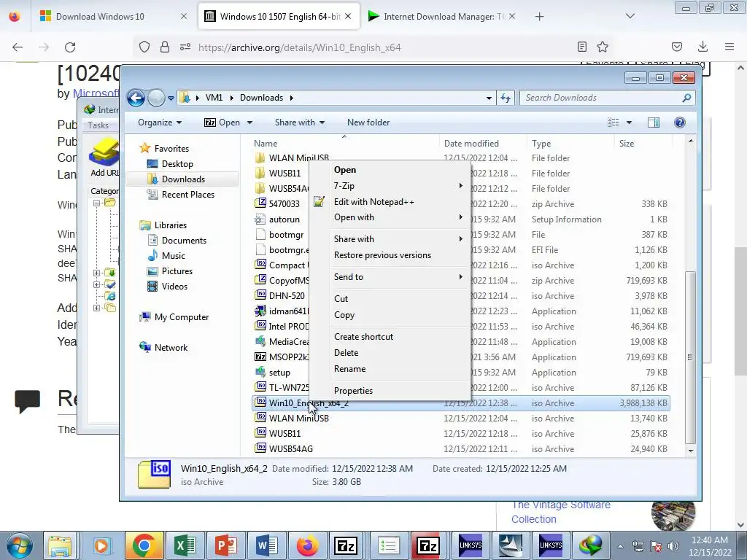Image resolution: width=747 pixels, height=560 pixels.
Task: Select Recent Places in navigation pane
Action: [x=187, y=194]
